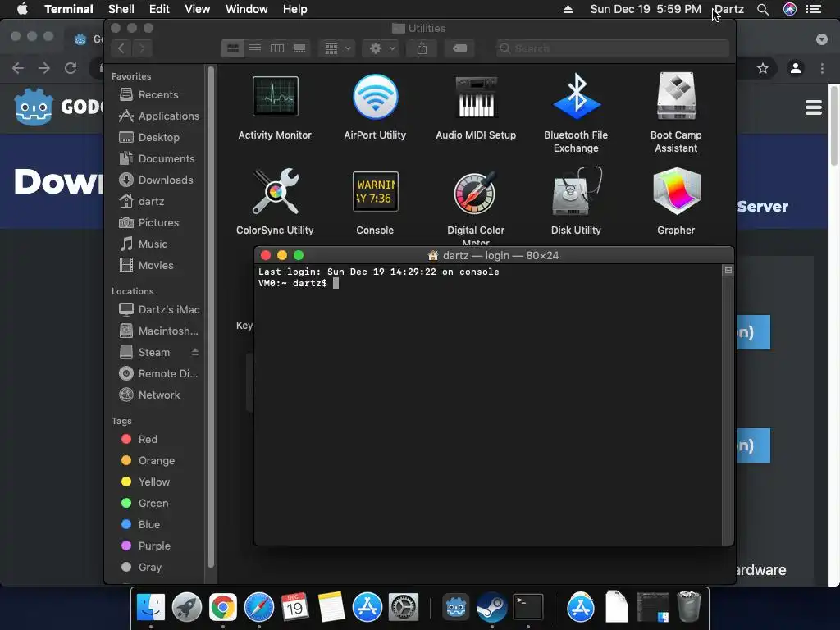Click Finder share button
840x630 pixels.
(422, 48)
